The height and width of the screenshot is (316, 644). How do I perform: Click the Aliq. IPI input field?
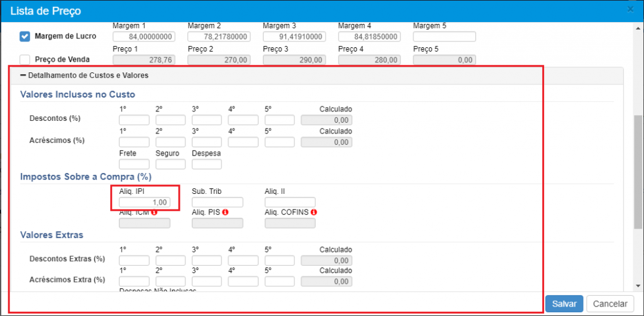pos(144,202)
